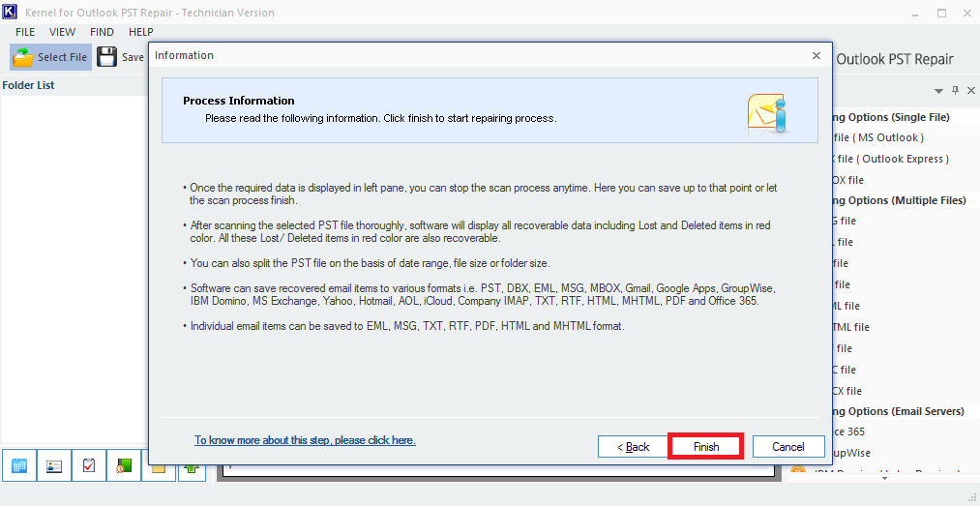Click the Select File toolbar button
This screenshot has width=980, height=506.
tap(50, 57)
